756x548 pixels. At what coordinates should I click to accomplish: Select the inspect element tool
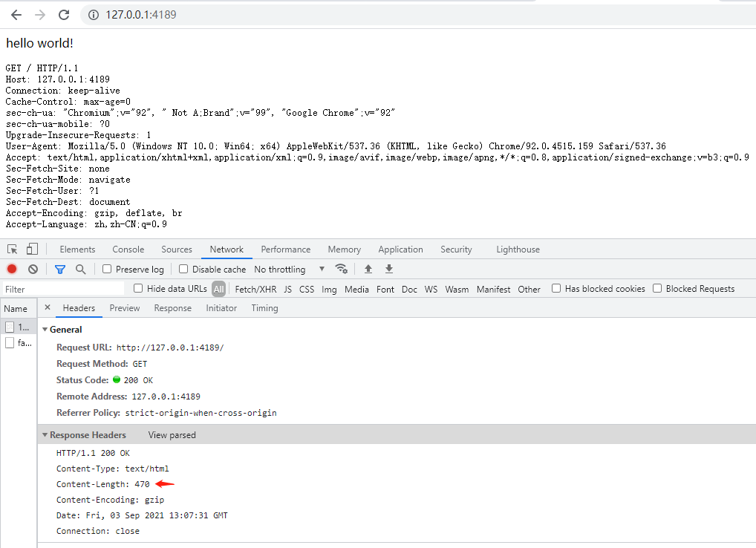(11, 249)
